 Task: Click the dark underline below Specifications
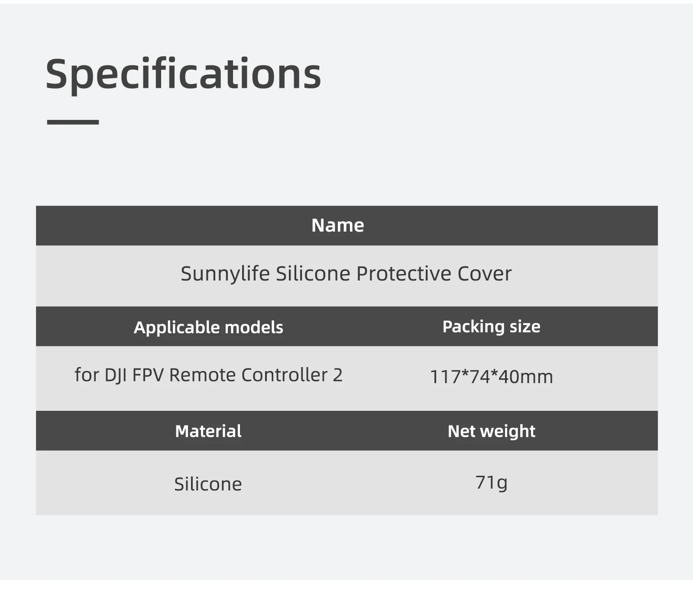(x=73, y=122)
